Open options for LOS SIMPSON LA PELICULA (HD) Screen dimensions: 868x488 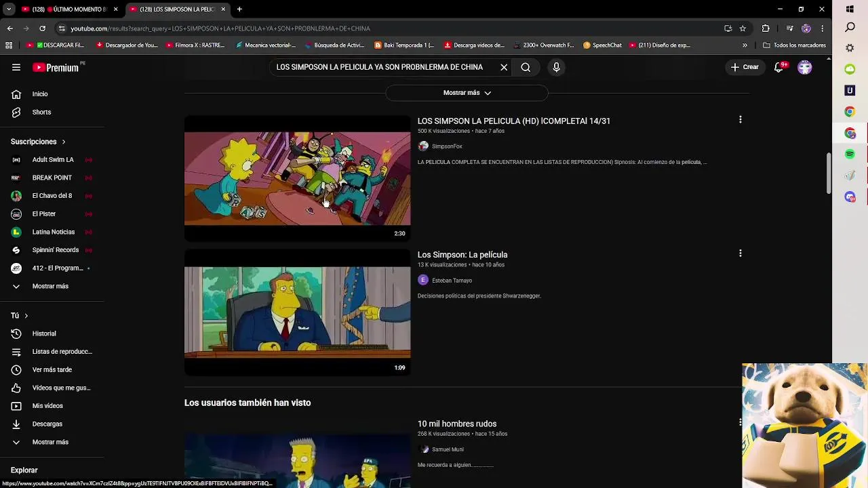click(741, 119)
